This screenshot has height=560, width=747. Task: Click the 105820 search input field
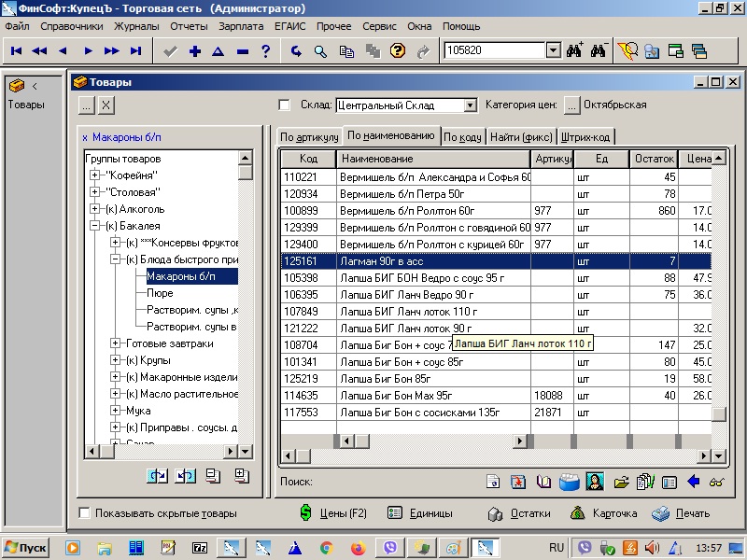495,50
